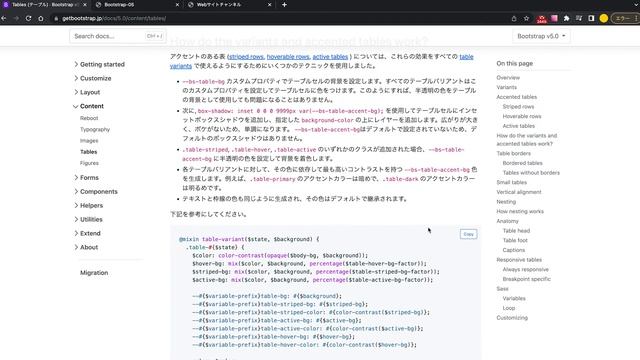
Task: Open the extensions puzzle menu
Action: (x=567, y=18)
